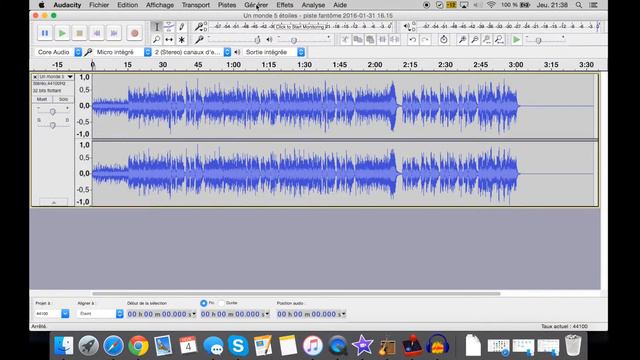Screen dimensions: 640x360
Task: Open the Edition menu
Action: 127,5
